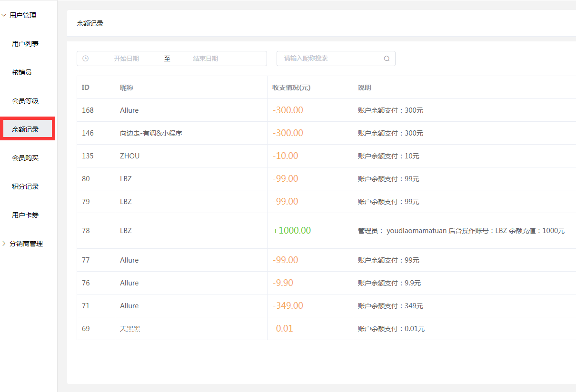Click nickname 向边走-有调&小程序
The width and height of the screenshot is (576, 392).
click(151, 133)
